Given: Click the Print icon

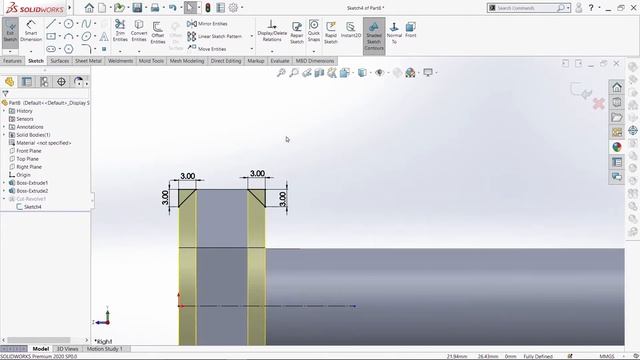Looking at the screenshot, I should 155,8.
